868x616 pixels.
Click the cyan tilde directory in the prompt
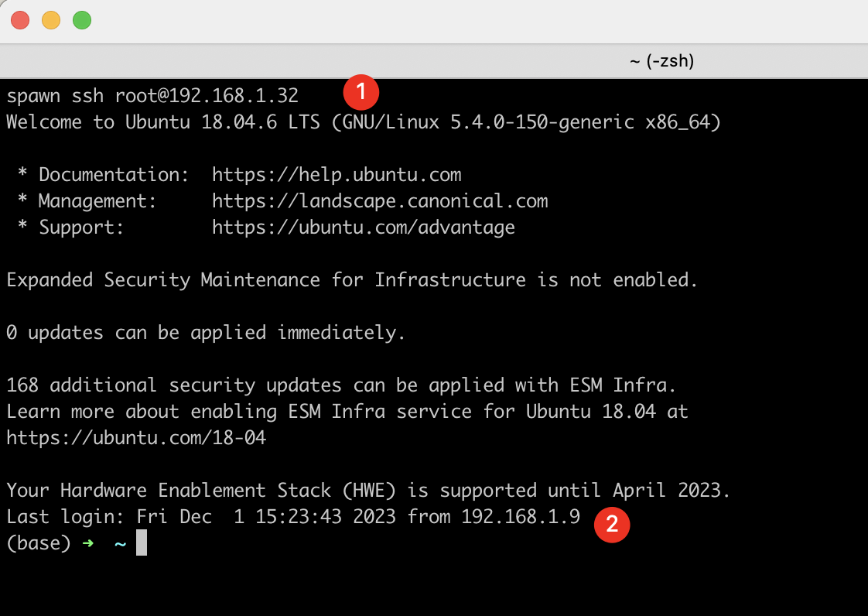tap(120, 543)
